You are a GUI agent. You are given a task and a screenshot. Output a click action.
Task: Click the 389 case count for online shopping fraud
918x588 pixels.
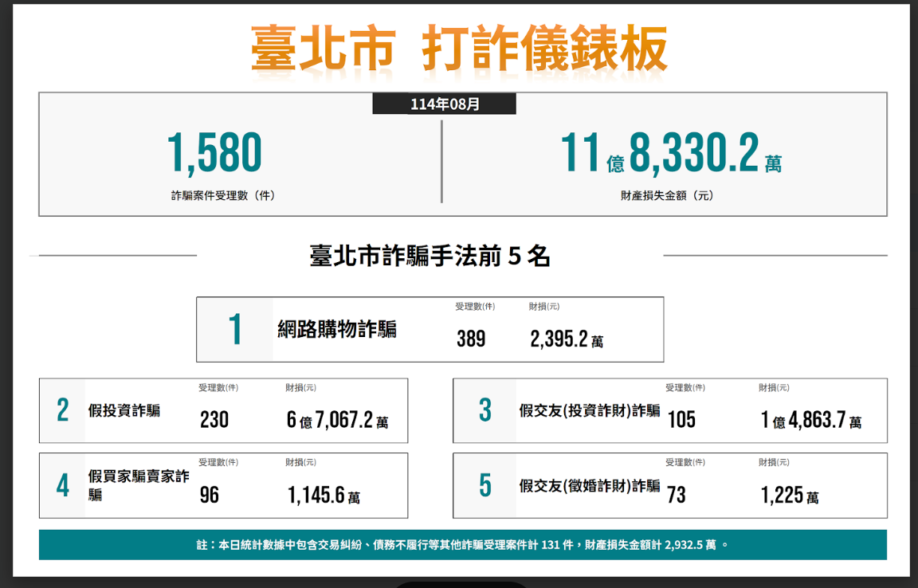point(471,339)
